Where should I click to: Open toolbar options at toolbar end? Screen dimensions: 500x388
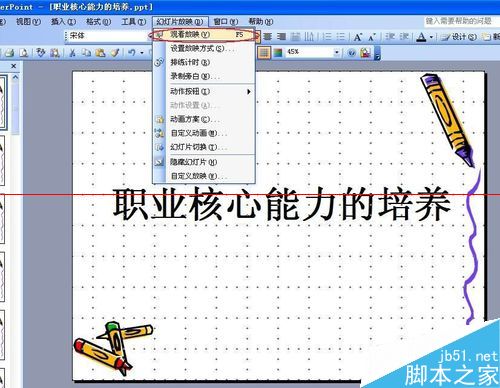[x=377, y=53]
